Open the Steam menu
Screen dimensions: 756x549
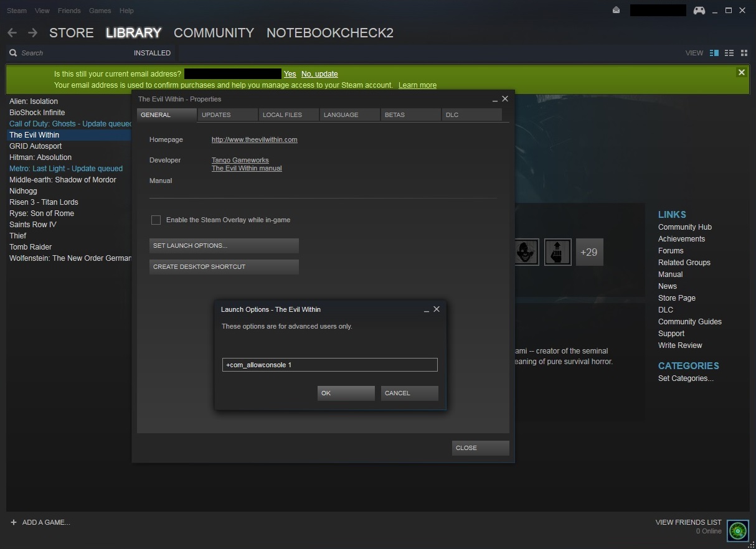click(x=17, y=11)
